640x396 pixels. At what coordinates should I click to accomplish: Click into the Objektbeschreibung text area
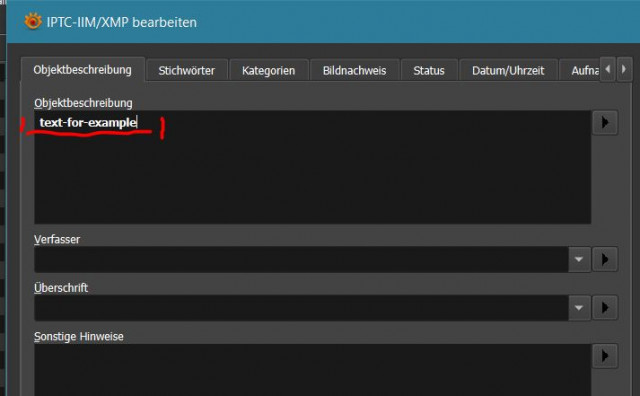[x=313, y=167]
